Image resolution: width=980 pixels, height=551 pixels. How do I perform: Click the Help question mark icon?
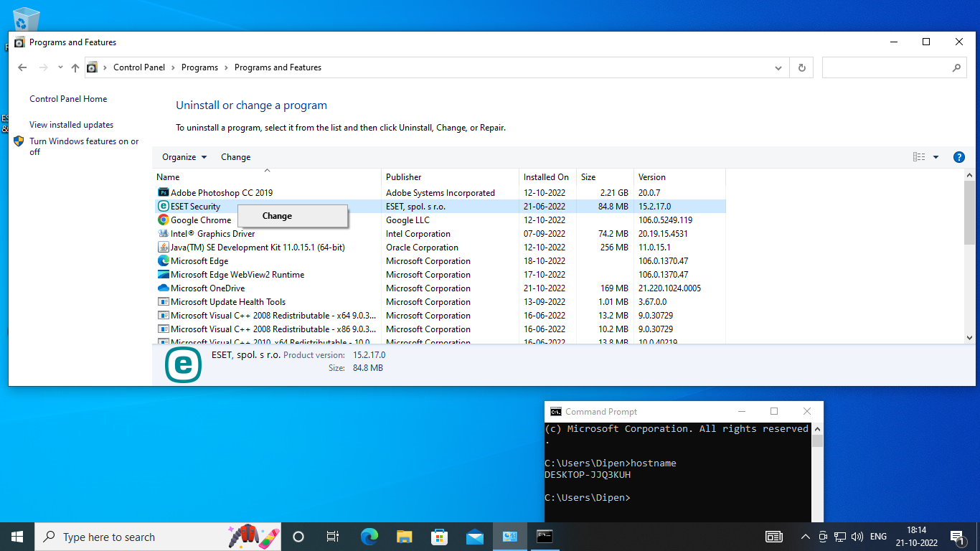[958, 157]
